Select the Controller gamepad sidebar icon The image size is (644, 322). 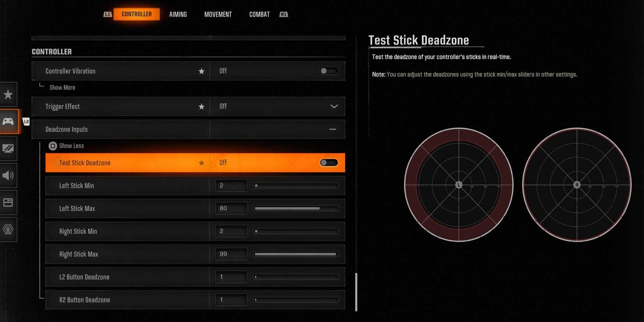pos(8,121)
